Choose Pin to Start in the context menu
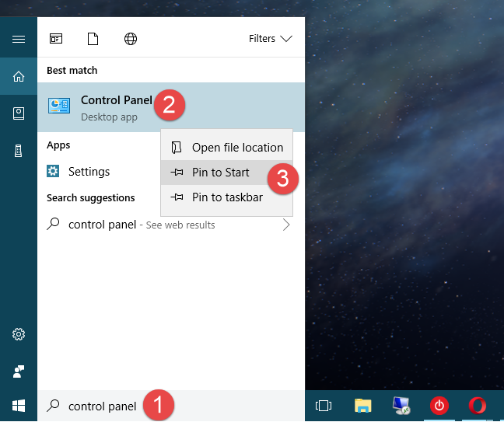Screen dimensions: 504x422 226,173
